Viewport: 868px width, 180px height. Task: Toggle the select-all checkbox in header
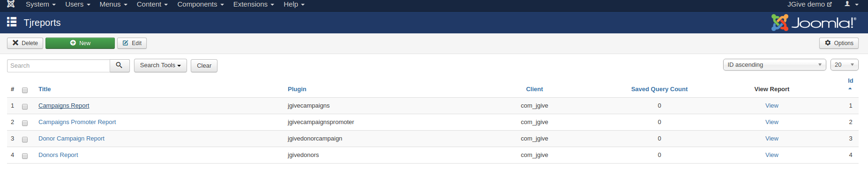coord(25,90)
